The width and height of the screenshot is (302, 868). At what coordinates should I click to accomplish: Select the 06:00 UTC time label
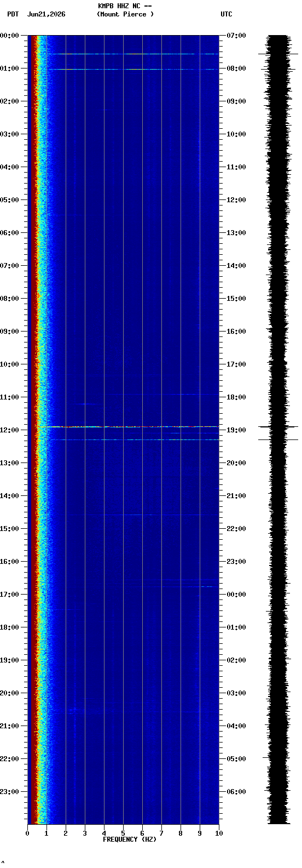pos(236,792)
